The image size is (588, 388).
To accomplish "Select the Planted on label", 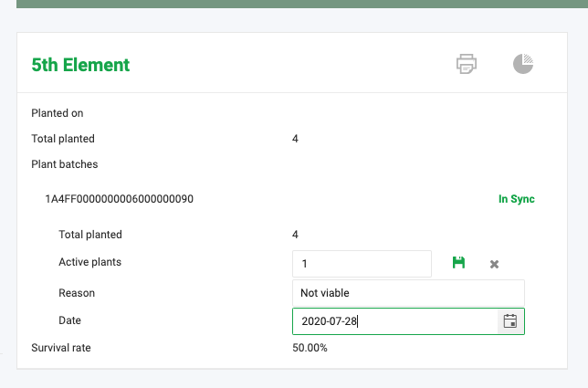I will (58, 113).
